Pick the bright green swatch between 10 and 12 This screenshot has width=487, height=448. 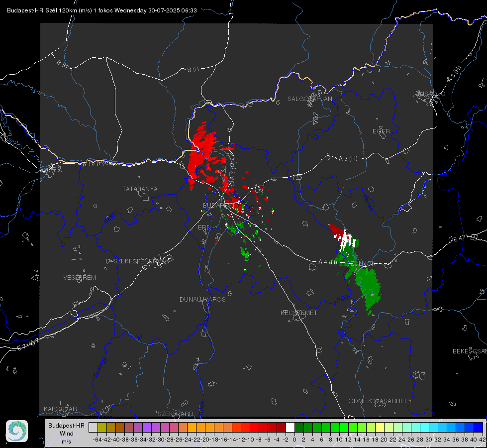[344, 427]
